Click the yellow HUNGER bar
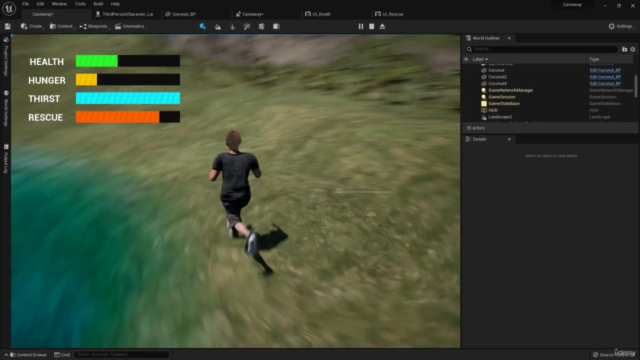The image size is (640, 360). [87, 80]
